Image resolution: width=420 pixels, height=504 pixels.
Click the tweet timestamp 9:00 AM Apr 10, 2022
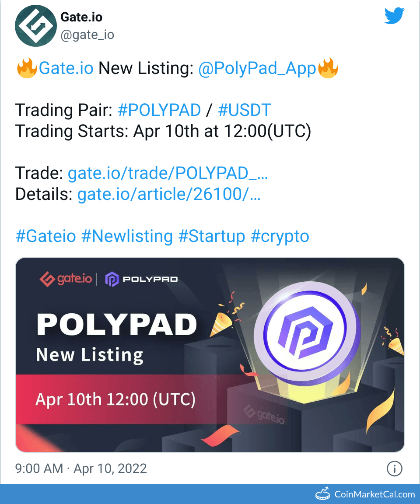(81, 469)
